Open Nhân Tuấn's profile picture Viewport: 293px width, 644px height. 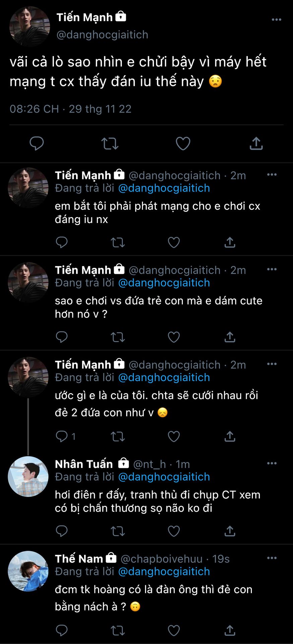[28, 476]
